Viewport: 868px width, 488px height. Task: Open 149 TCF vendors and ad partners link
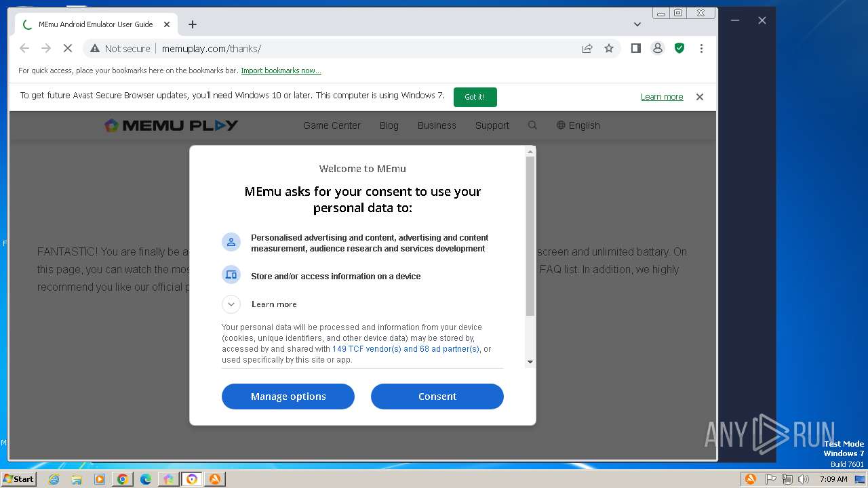[x=406, y=349]
